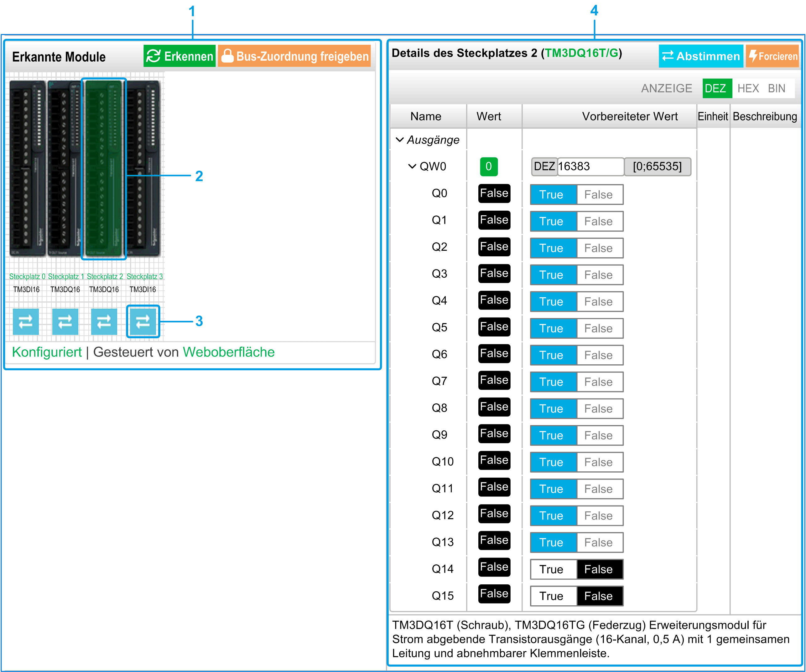Viewport: 806px width, 672px height.
Task: Click the Forcieren lightning button
Action: coord(772,56)
